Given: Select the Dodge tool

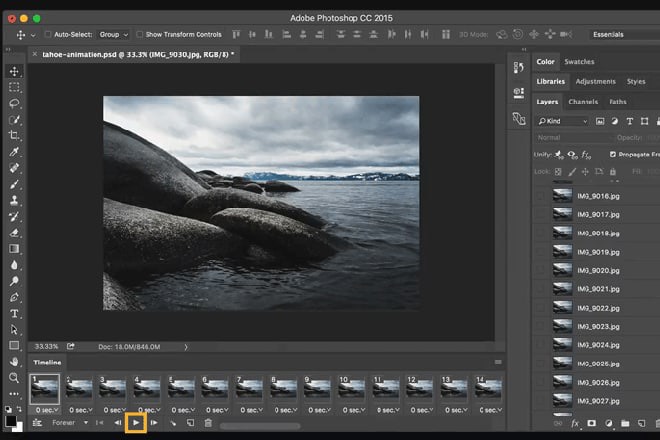Looking at the screenshot, I should 14,281.
